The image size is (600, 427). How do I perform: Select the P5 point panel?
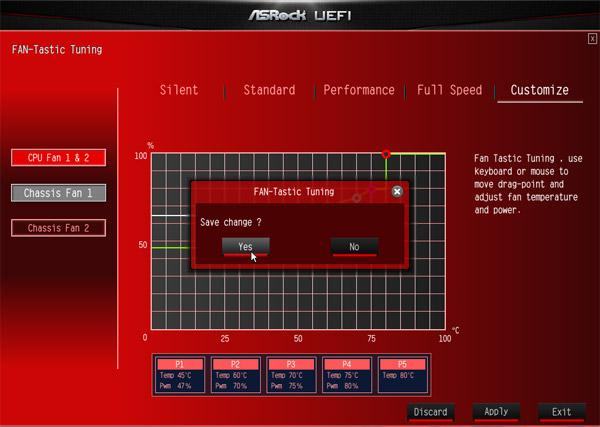pyautogui.click(x=403, y=375)
